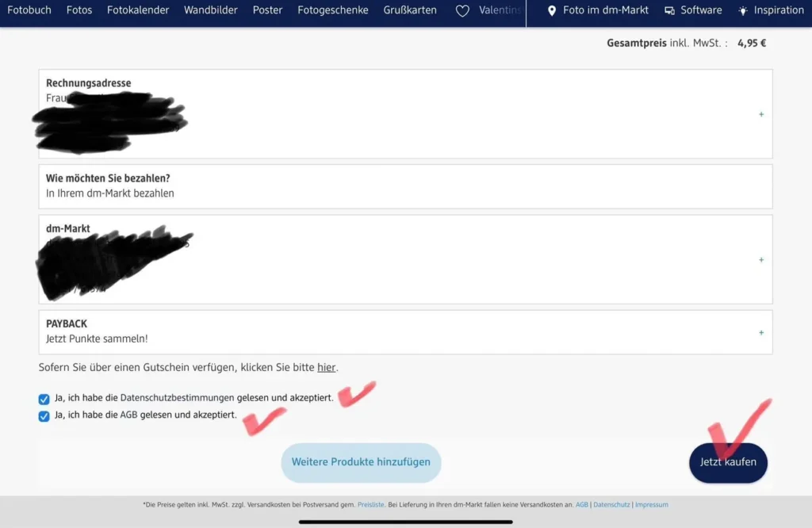Uncheck the AGB acceptance checkbox
The width and height of the screenshot is (812, 528).
(x=44, y=415)
